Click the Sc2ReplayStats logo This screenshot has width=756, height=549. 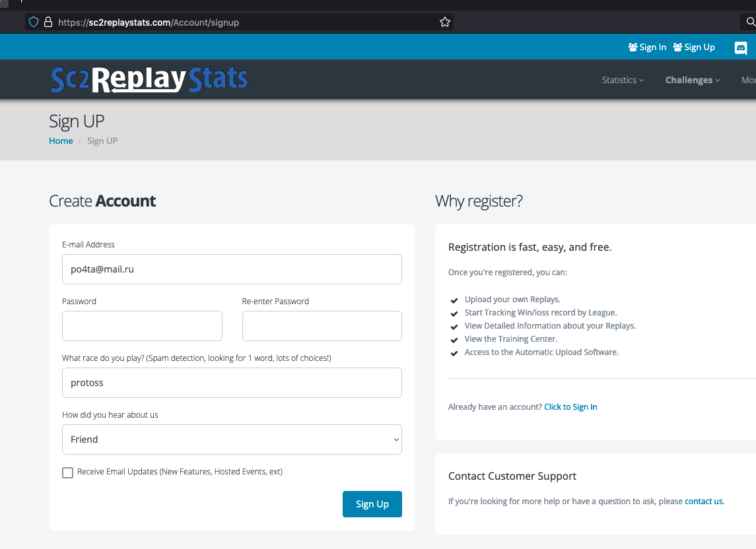click(149, 79)
